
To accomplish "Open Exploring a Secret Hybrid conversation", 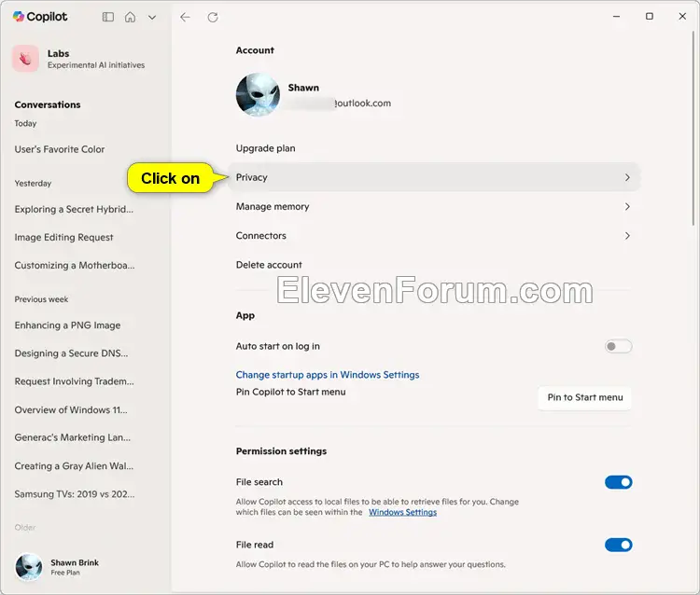I will coord(74,209).
